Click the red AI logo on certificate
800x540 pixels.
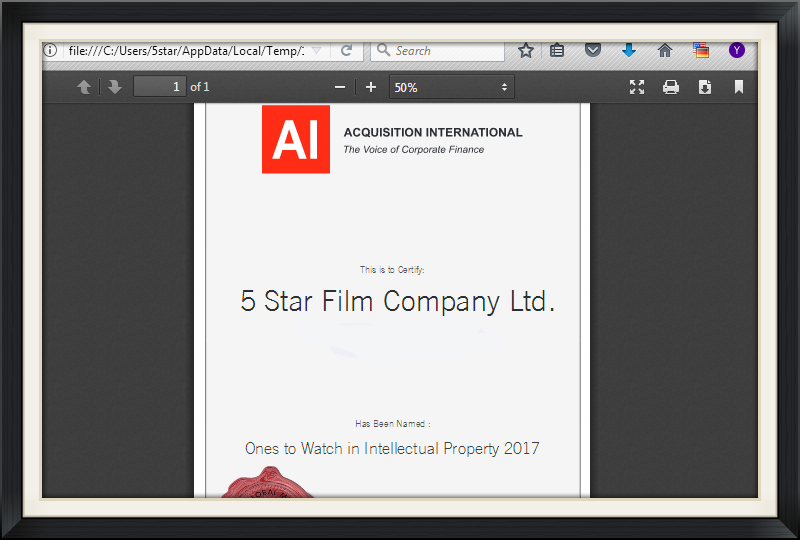[296, 139]
